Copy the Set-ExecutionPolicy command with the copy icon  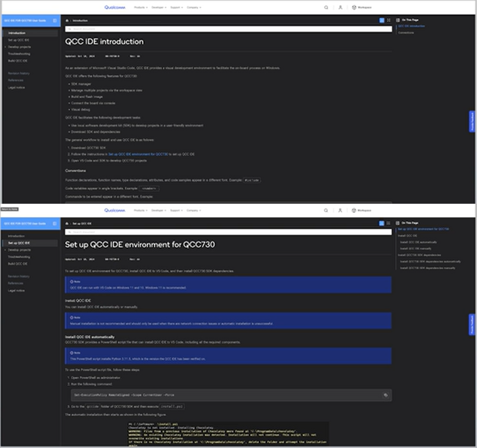tap(386, 395)
